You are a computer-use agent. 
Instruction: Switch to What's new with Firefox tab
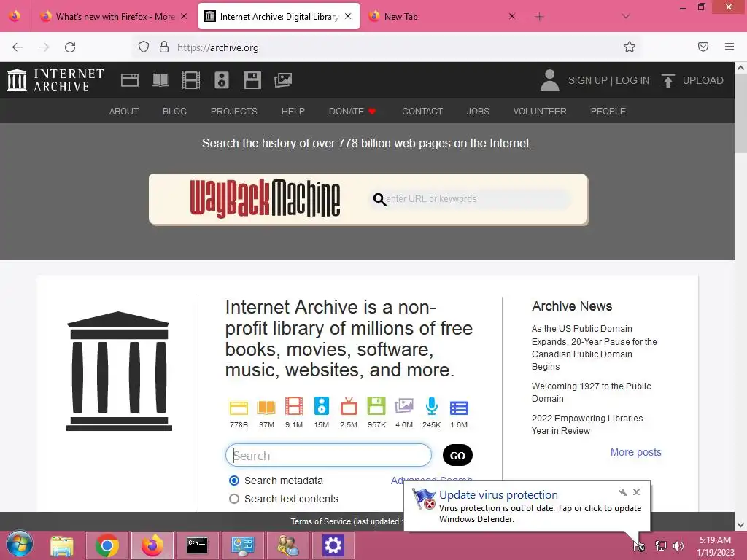click(115, 16)
